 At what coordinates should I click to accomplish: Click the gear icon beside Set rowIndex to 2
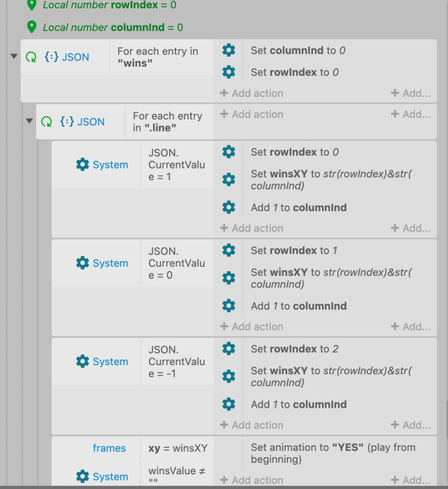coord(228,348)
